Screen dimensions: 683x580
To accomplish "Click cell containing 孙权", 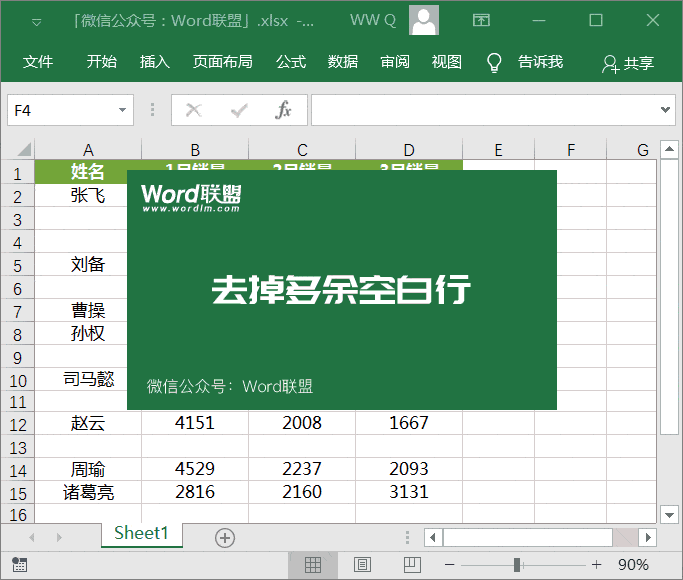I will click(88, 334).
